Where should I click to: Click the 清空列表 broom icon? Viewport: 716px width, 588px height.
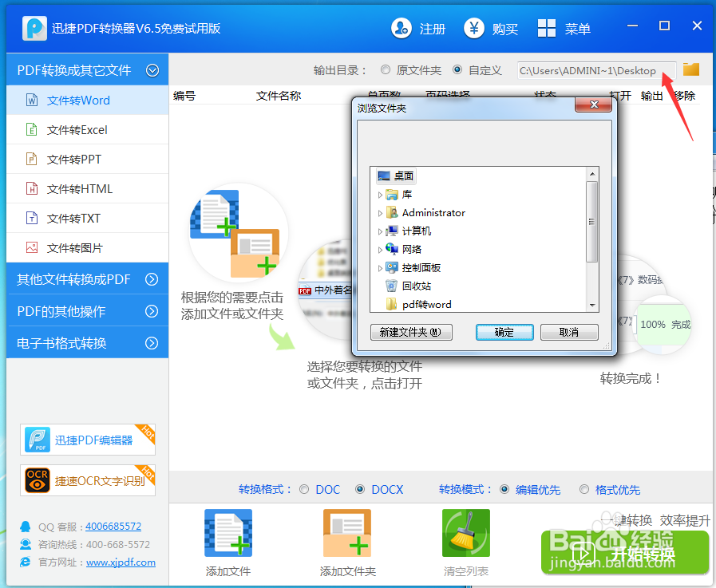[466, 533]
